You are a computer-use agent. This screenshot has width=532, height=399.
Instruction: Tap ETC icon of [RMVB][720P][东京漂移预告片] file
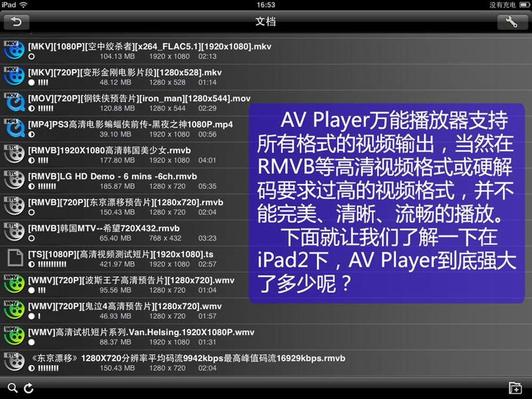14,206
